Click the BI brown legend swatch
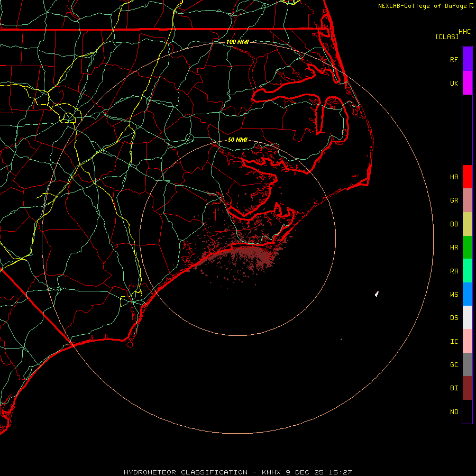476x476 pixels. pyautogui.click(x=467, y=388)
